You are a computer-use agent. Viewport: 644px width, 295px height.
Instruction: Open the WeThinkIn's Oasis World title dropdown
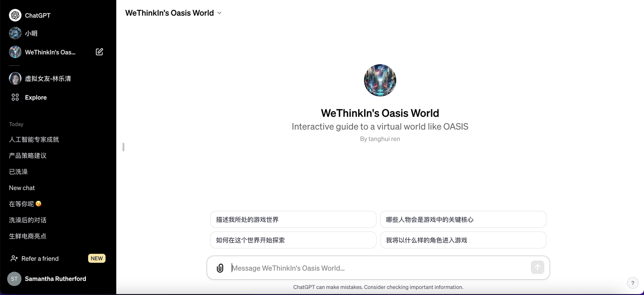(219, 13)
